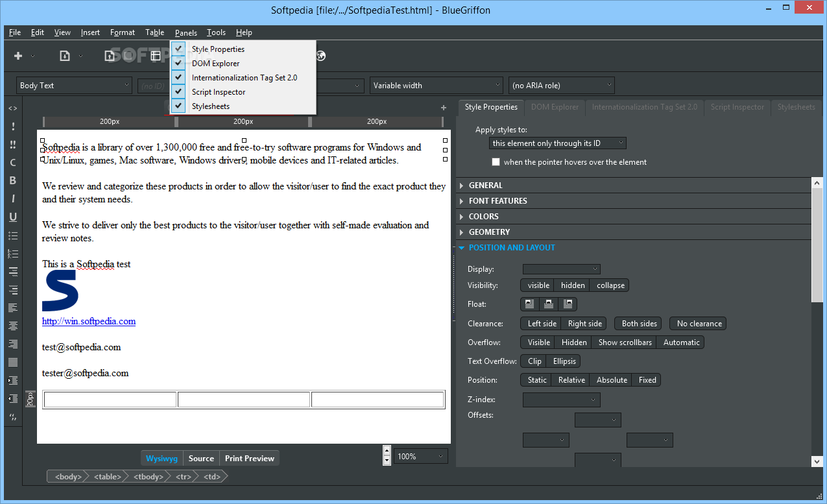
Task: Enable 'when the pointer hovers' checkbox
Action: click(x=496, y=162)
